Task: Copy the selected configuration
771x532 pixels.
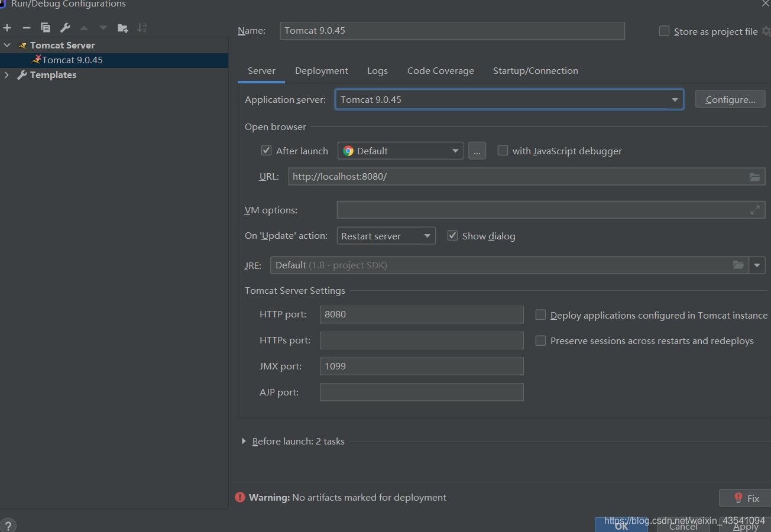Action: click(x=46, y=28)
